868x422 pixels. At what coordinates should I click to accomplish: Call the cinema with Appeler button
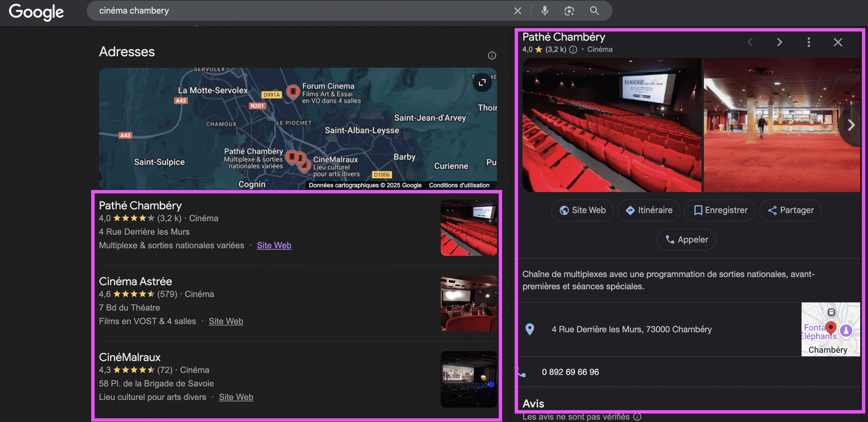point(686,240)
